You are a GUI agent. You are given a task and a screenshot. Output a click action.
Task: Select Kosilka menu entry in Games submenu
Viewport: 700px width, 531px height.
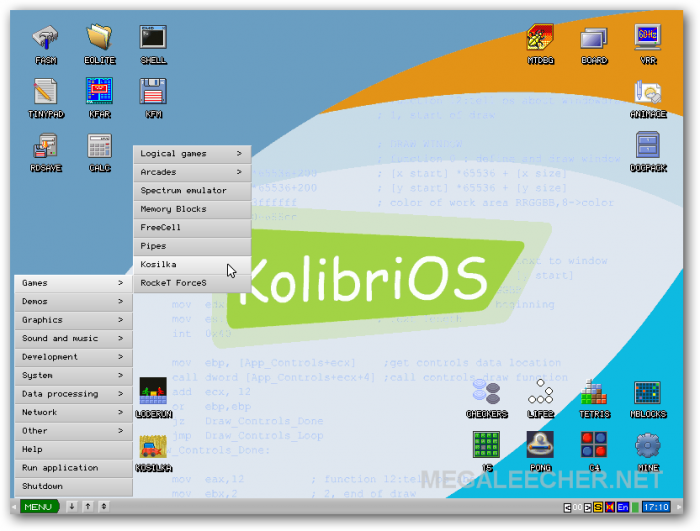192,264
